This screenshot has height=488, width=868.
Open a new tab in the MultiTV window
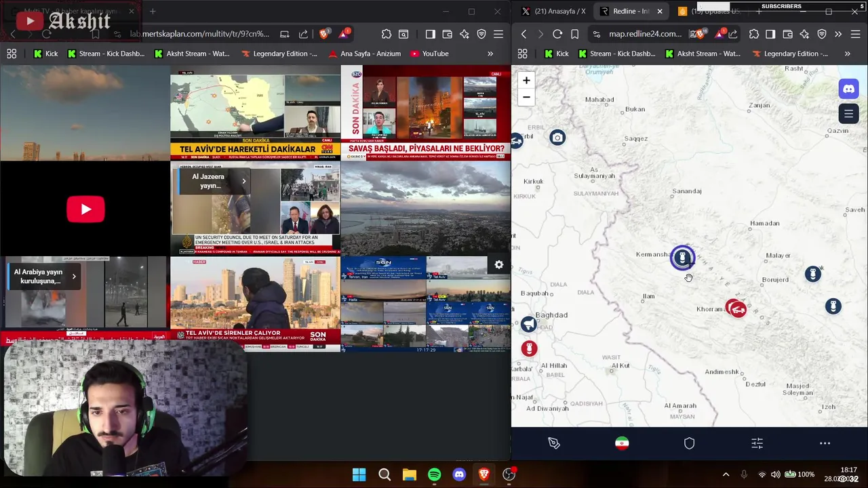[153, 12]
